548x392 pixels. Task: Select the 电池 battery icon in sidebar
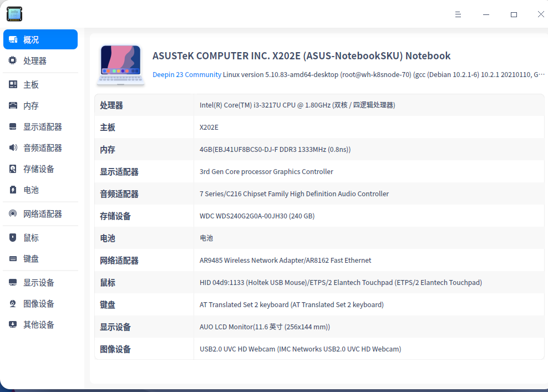tap(12, 190)
